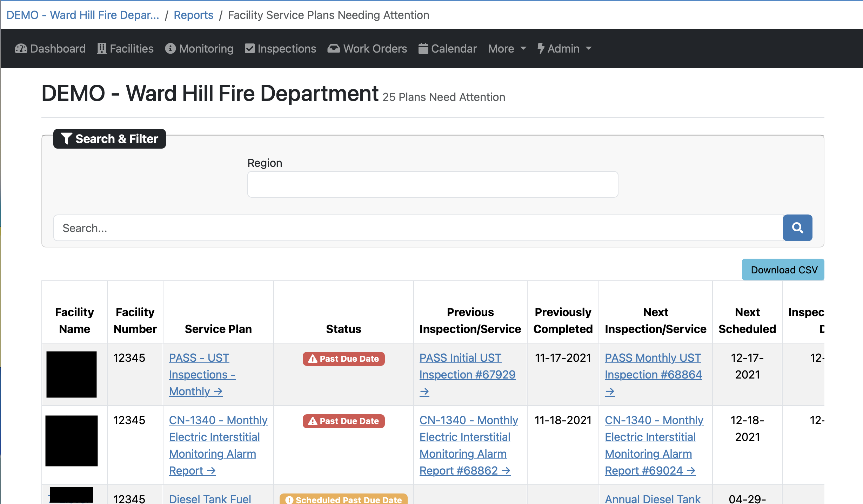Click the Facilities building icon
The image size is (863, 504).
(x=102, y=48)
